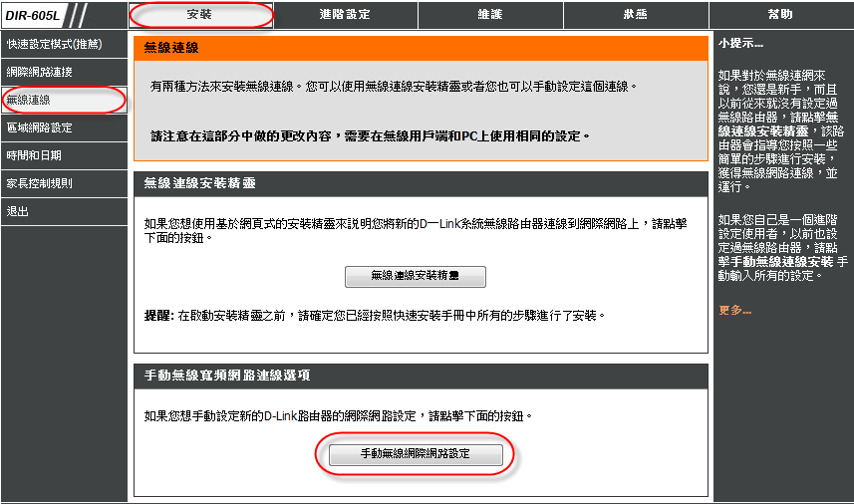This screenshot has height=504, width=854.
Task: Open the 安裝 tab
Action: [x=200, y=15]
